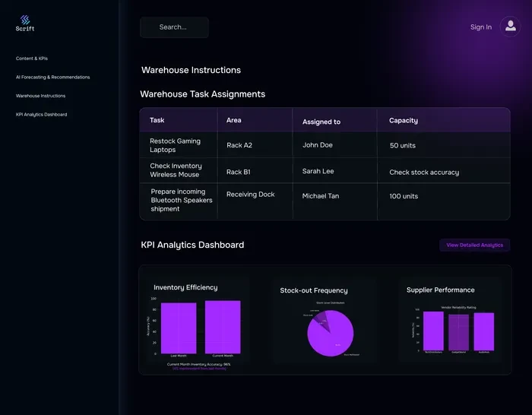Click the Warehouse Instructions page title

tap(191, 70)
